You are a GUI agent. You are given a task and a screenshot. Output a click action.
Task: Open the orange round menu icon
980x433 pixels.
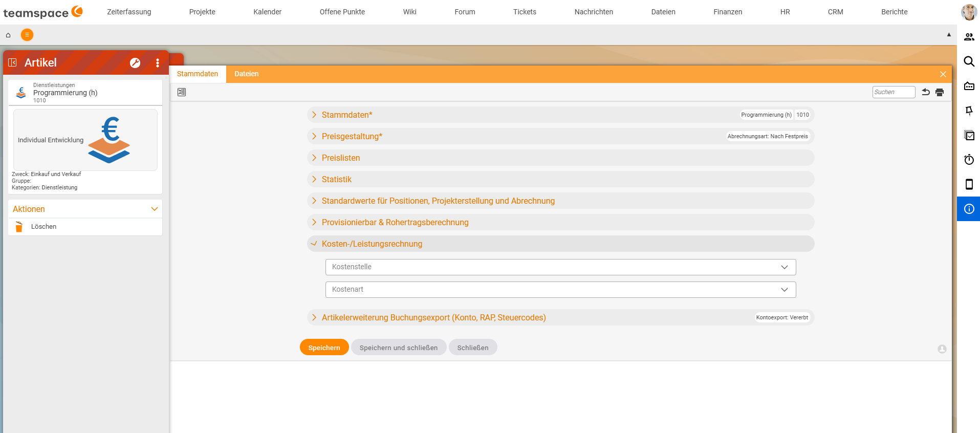27,35
